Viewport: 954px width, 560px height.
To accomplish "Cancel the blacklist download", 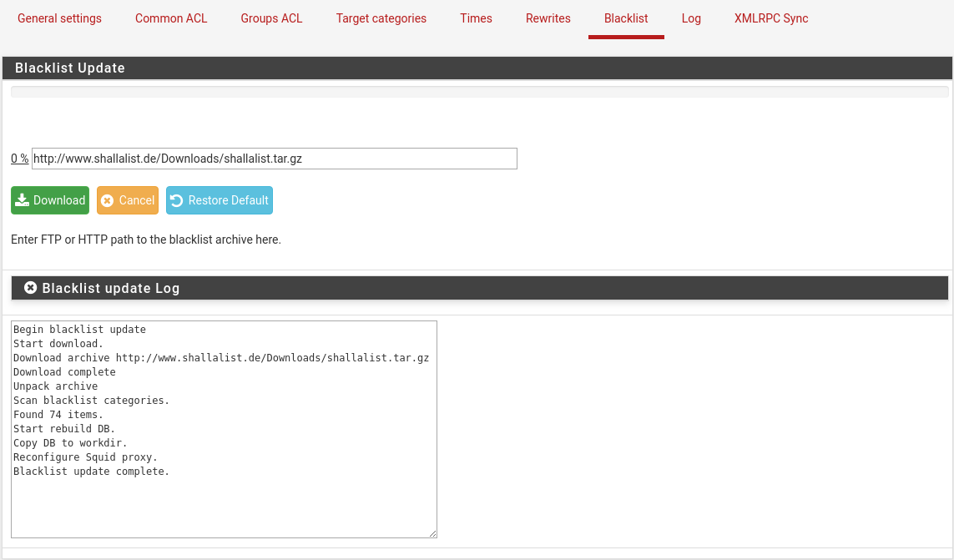I will pos(128,200).
